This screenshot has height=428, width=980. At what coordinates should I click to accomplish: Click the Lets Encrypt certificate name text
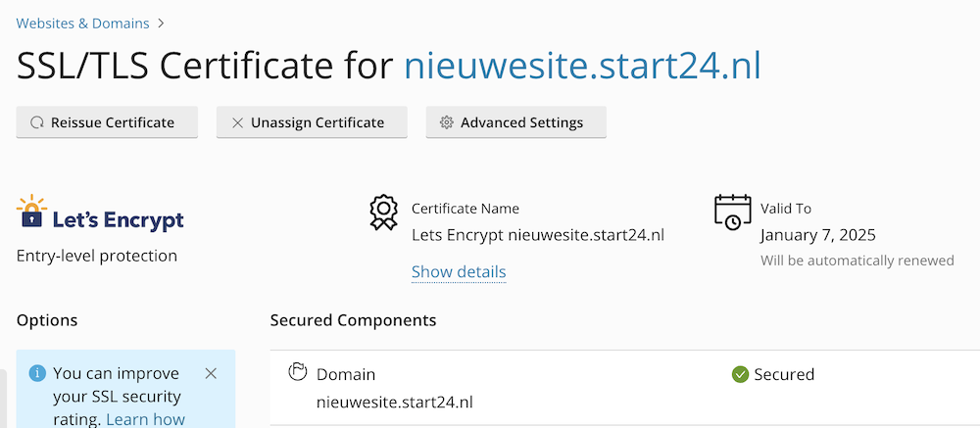[x=537, y=235]
